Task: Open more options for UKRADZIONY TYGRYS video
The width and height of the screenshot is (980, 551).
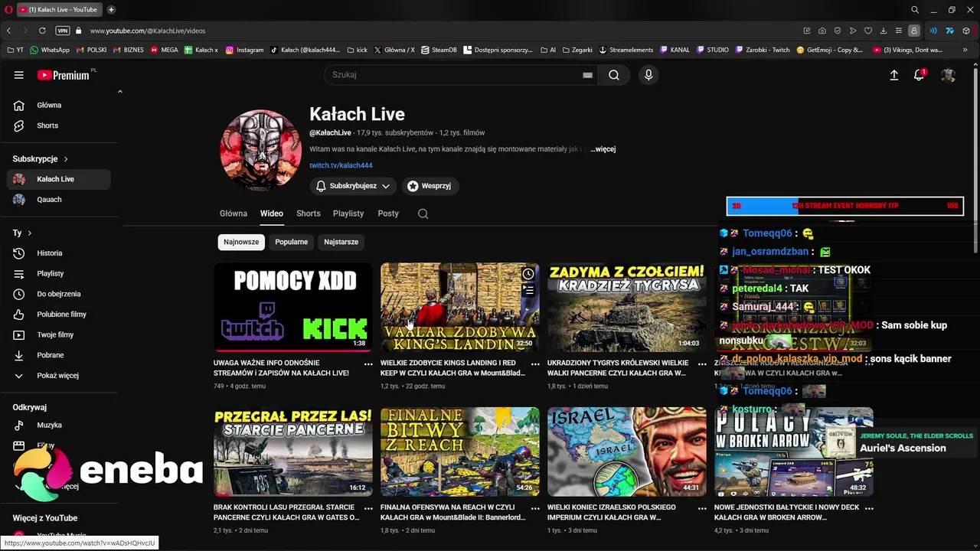Action: (702, 364)
